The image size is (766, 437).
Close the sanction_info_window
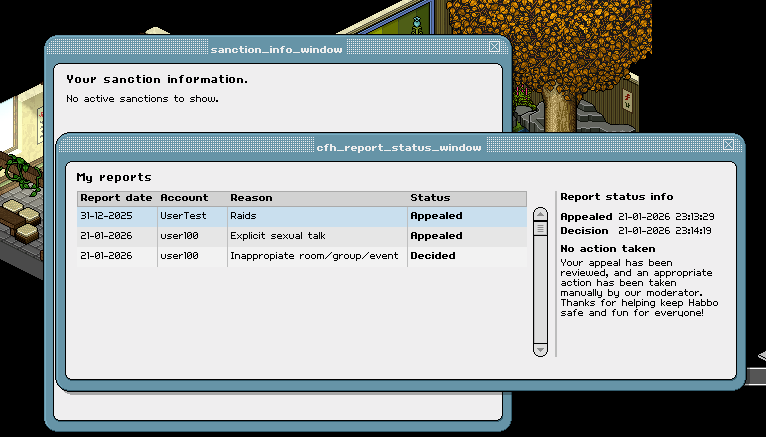494,47
